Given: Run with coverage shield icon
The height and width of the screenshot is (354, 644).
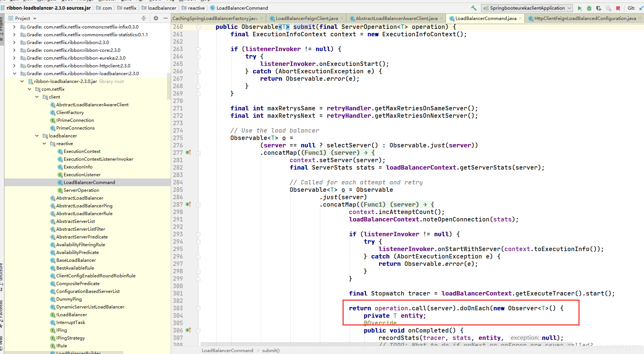Looking at the screenshot, I should pyautogui.click(x=599, y=8).
